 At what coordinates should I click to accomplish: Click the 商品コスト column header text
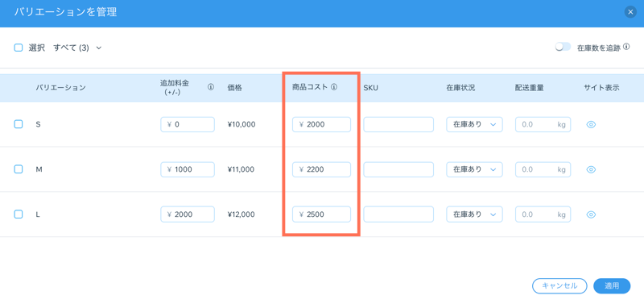click(310, 87)
